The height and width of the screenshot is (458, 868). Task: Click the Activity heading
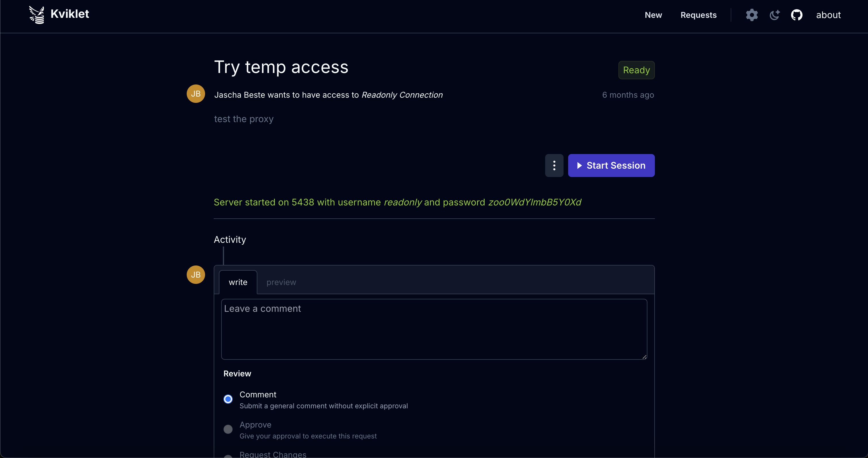[230, 240]
